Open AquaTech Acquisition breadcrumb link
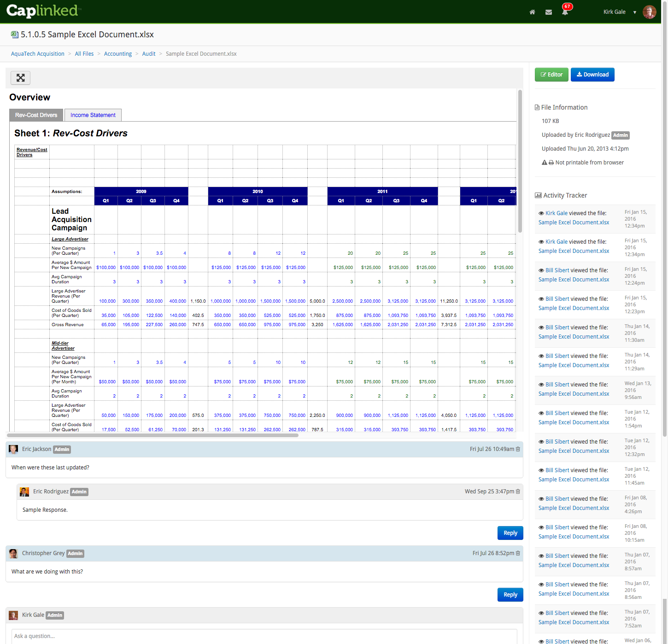The width and height of the screenshot is (668, 644). (38, 54)
